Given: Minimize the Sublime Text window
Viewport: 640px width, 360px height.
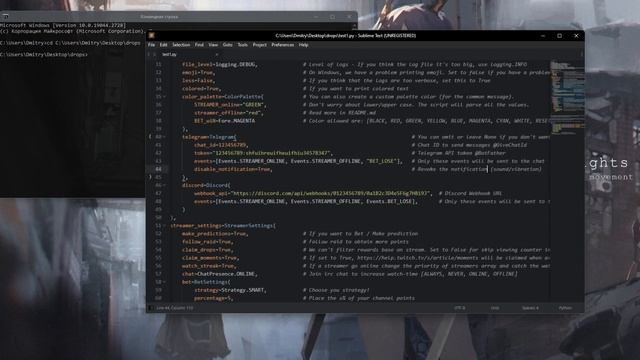Looking at the screenshot, I should click(x=543, y=36).
